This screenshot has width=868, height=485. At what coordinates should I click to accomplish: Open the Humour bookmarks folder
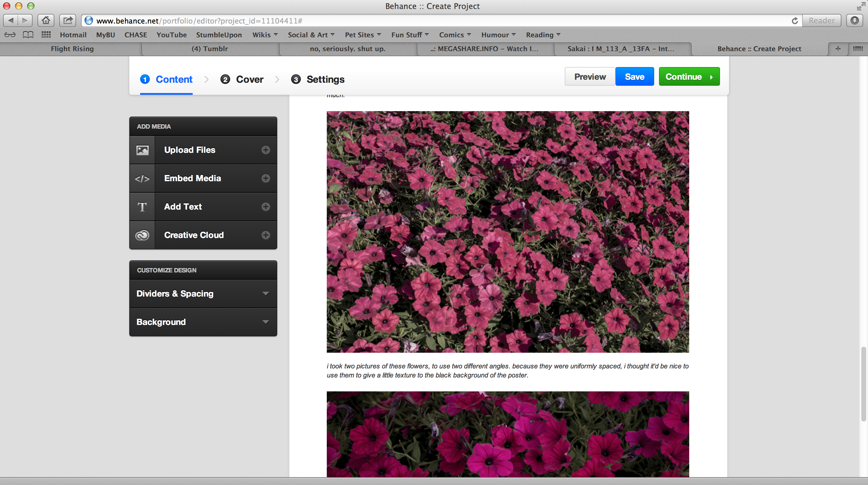[x=498, y=35]
